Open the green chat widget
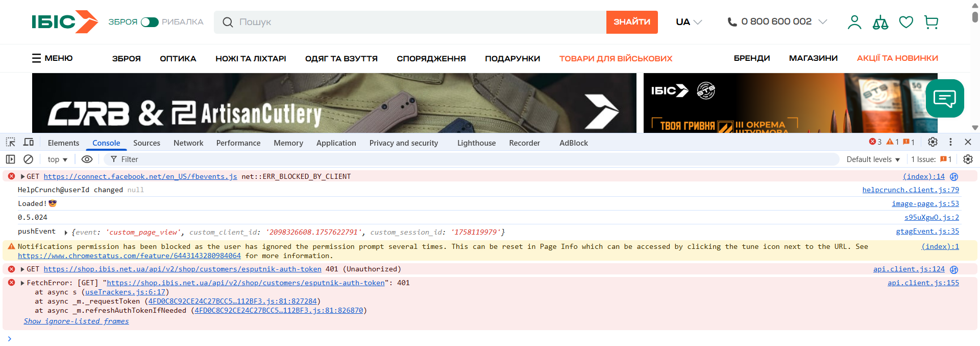The height and width of the screenshot is (346, 980). tap(945, 98)
